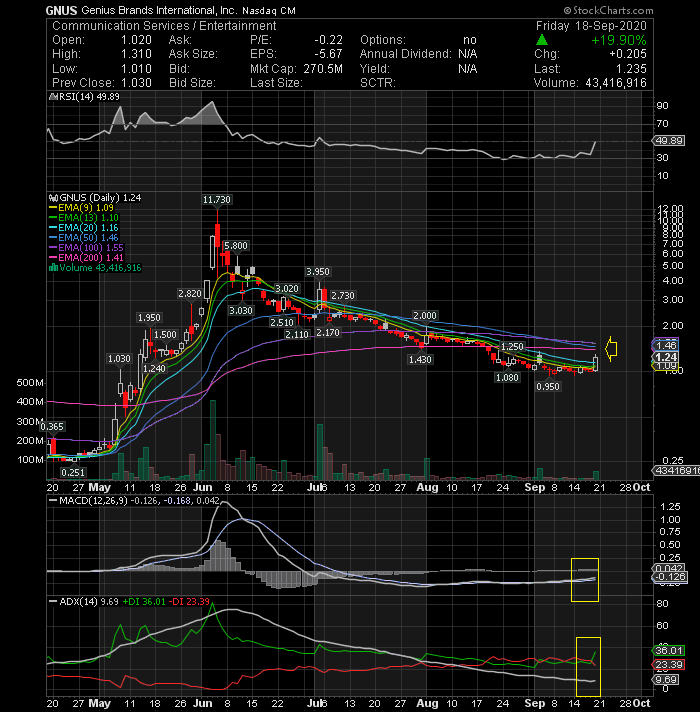Click the EMA(20) 1.16 legend entry

(x=88, y=228)
